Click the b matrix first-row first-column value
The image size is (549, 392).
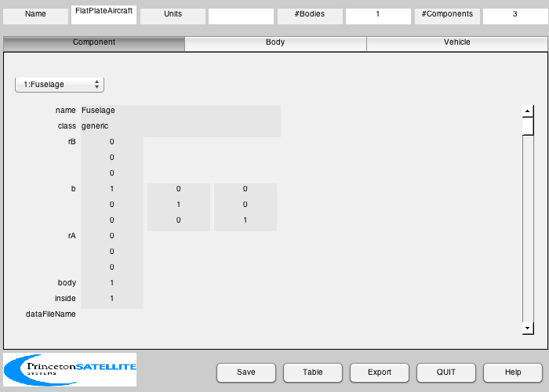[112, 189]
